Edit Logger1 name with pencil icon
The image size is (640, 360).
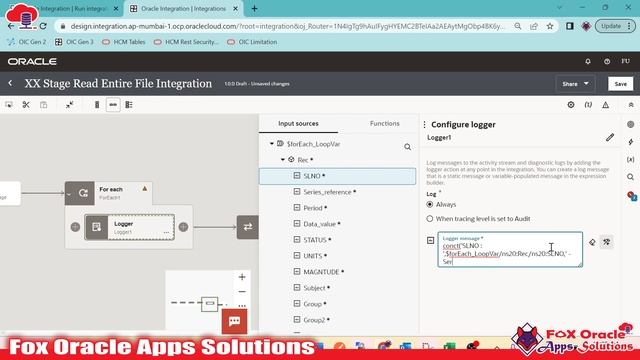(x=610, y=138)
